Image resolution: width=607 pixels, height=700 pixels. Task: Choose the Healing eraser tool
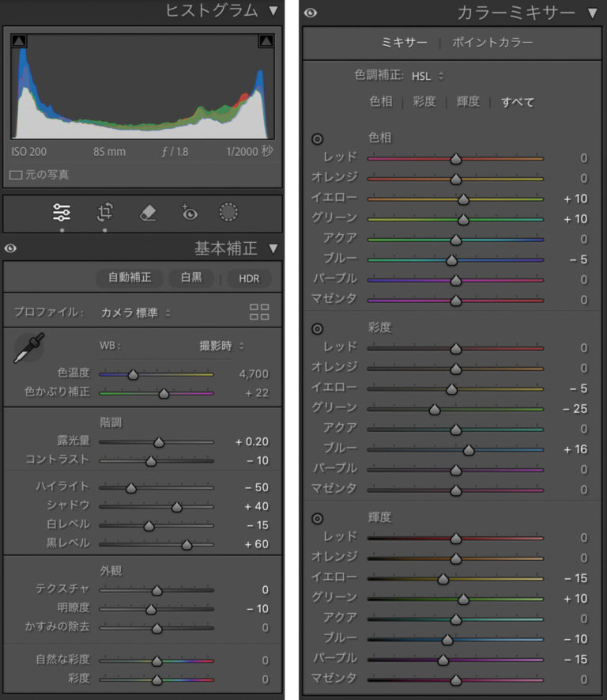148,212
